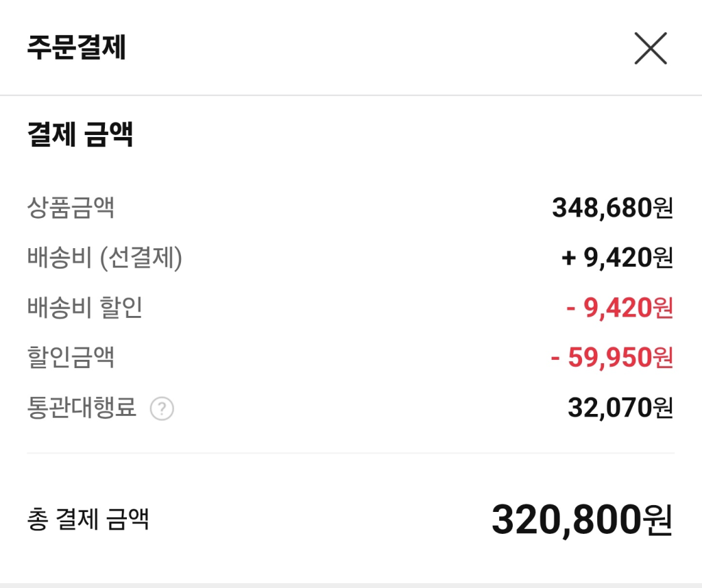
Task: Click the divider line above 총 결제 금액
Action: (x=351, y=453)
